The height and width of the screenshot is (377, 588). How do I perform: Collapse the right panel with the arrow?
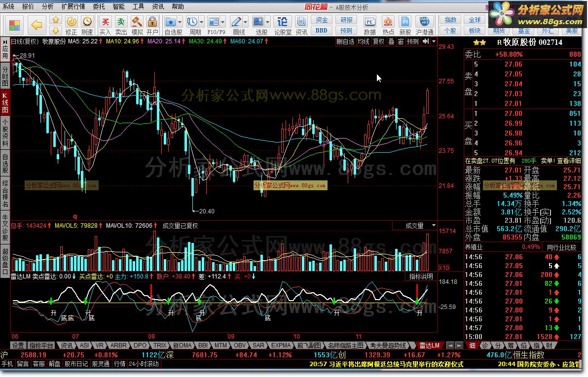pyautogui.click(x=426, y=41)
